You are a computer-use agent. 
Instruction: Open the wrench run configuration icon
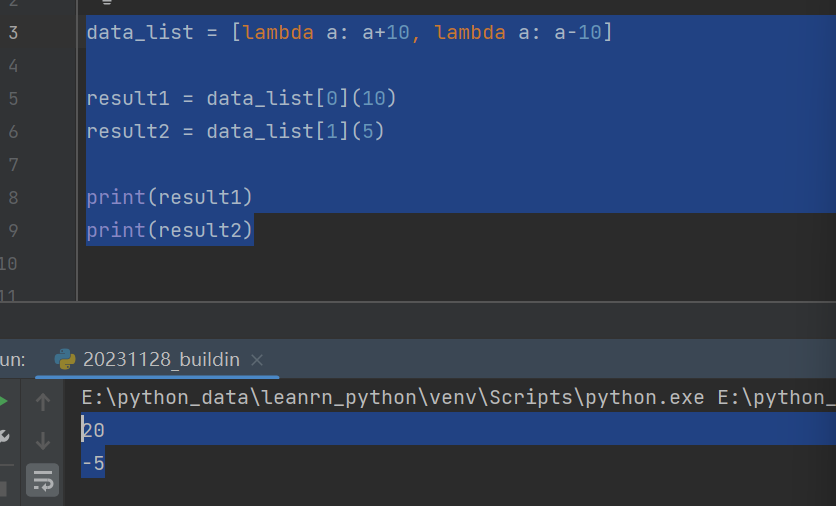click(x=4, y=437)
